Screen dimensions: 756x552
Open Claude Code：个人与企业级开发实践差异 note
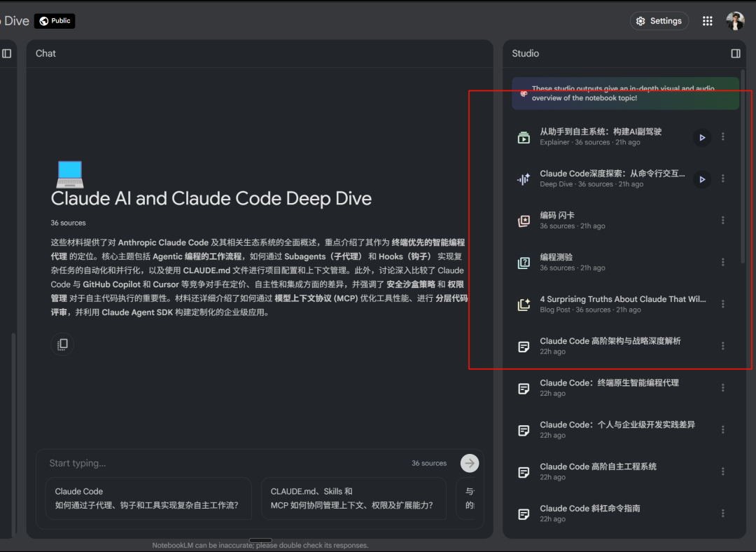(x=617, y=425)
